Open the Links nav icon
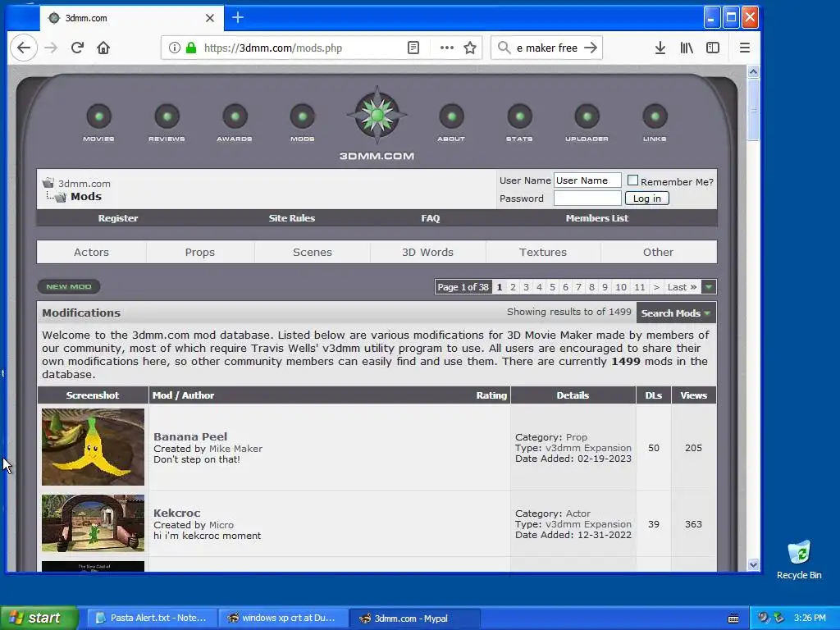 coord(655,116)
